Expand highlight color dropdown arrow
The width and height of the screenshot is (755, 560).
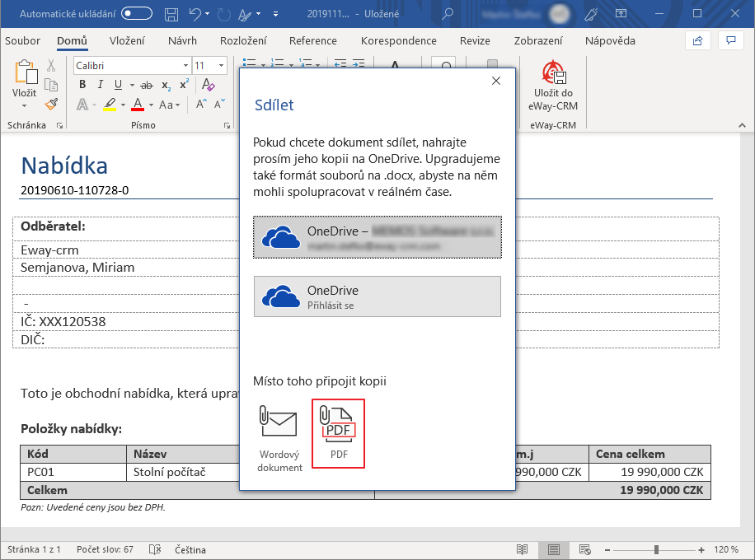124,105
